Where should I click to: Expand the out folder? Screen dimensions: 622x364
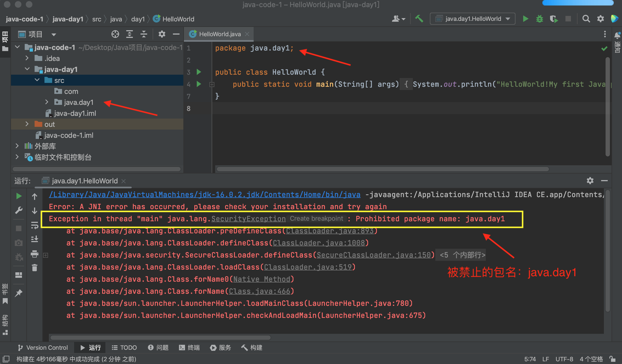(x=27, y=124)
